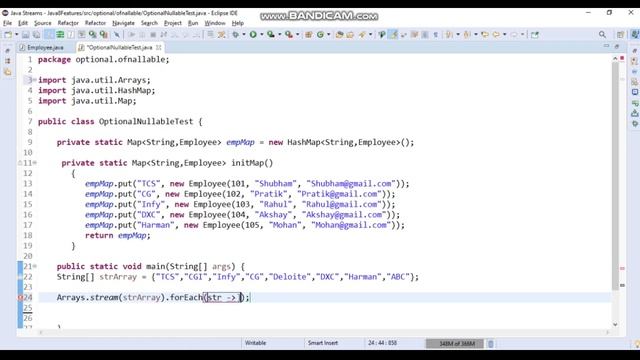Click the Save All icon
640x360 pixels.
coord(37,35)
